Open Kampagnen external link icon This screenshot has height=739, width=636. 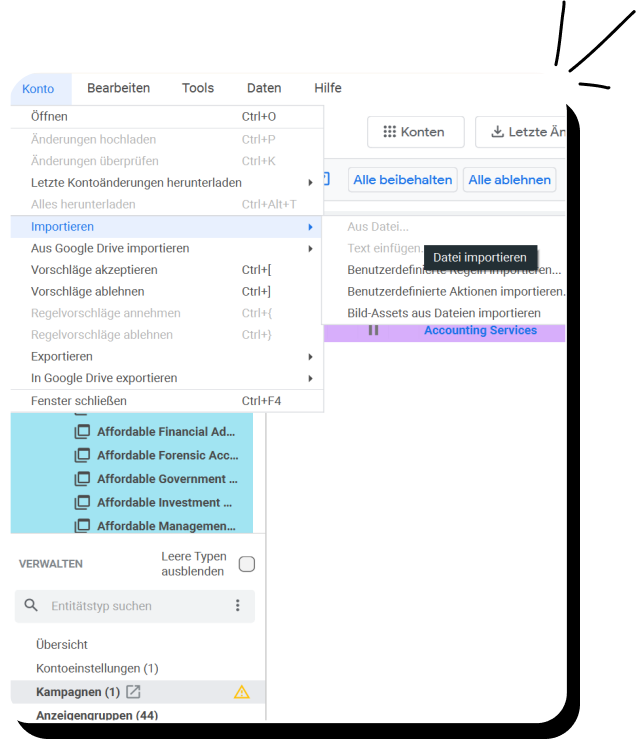pyautogui.click(x=134, y=692)
